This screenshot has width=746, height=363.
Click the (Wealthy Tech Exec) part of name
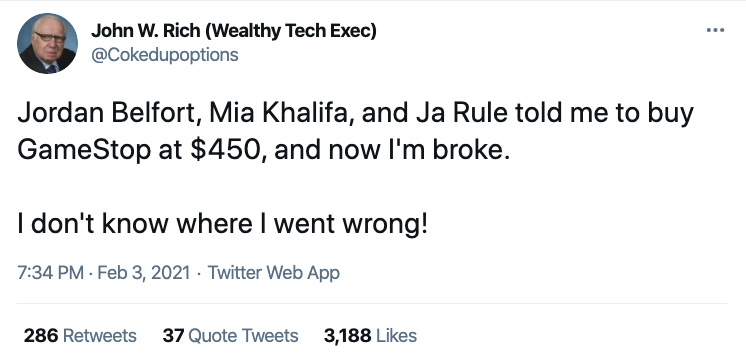292,31
